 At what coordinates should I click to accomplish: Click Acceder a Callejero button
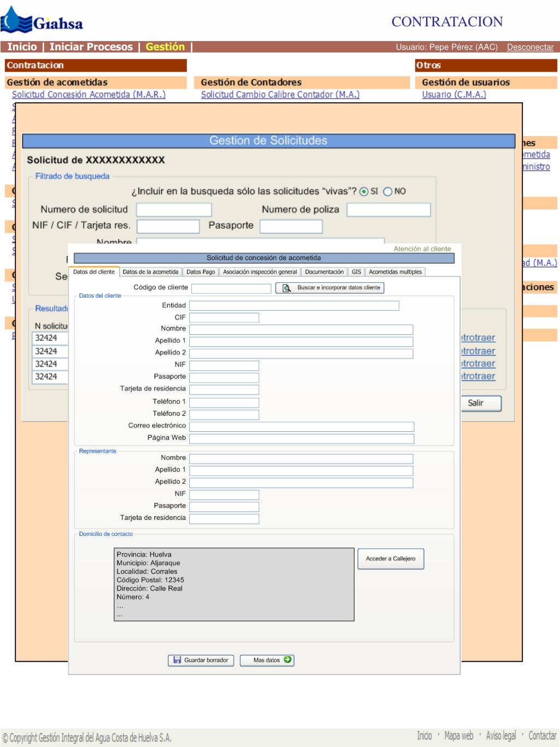(x=390, y=559)
